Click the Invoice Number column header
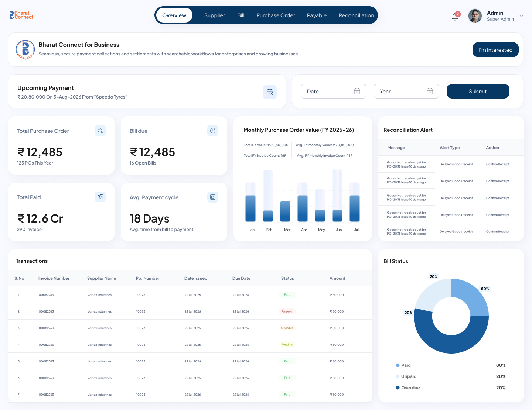 tap(54, 278)
